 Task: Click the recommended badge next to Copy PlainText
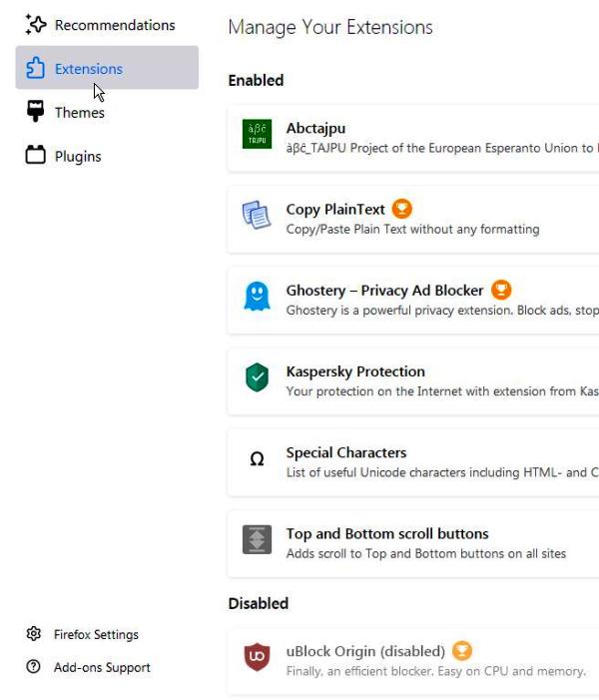pyautogui.click(x=402, y=209)
